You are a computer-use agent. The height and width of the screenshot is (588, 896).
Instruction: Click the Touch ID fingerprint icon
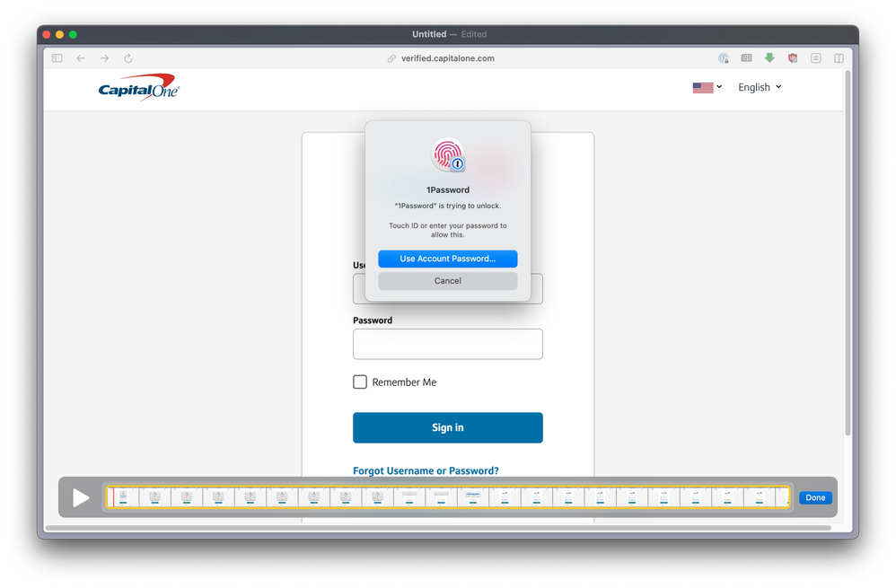pyautogui.click(x=448, y=155)
